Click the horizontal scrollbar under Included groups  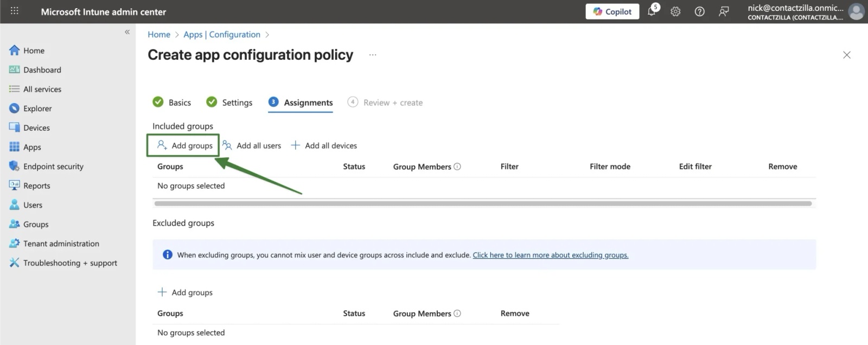[483, 203]
